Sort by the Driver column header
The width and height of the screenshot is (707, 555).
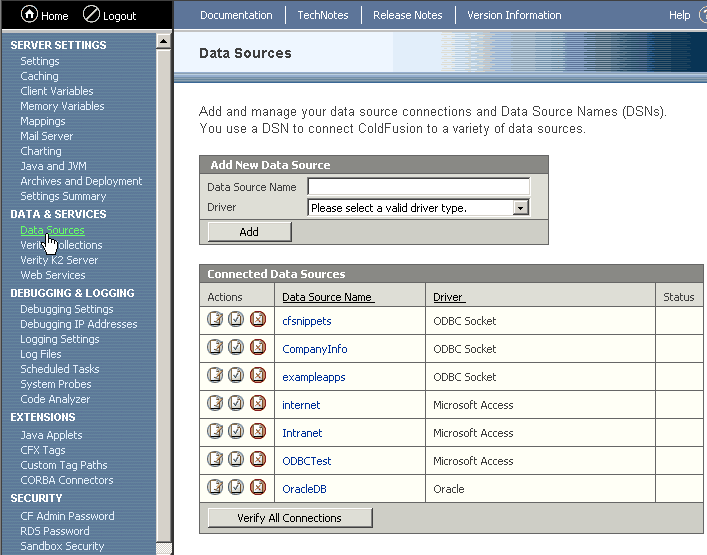point(448,297)
